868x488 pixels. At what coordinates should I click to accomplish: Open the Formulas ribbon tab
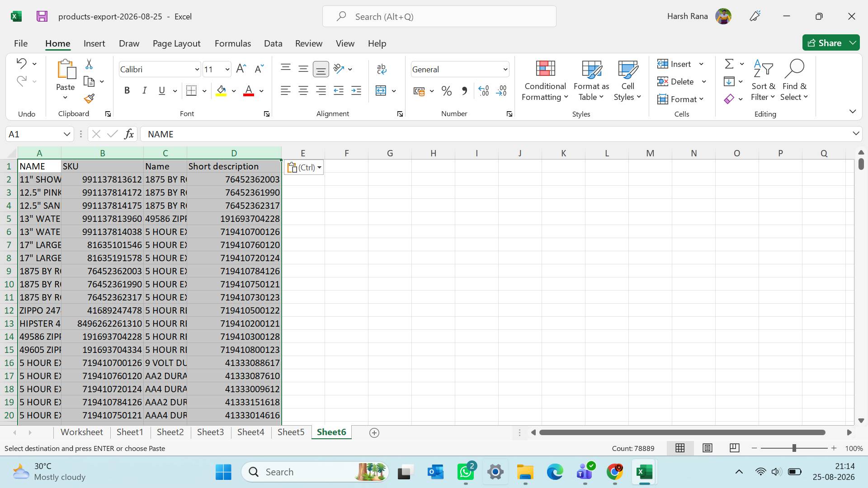tap(232, 43)
